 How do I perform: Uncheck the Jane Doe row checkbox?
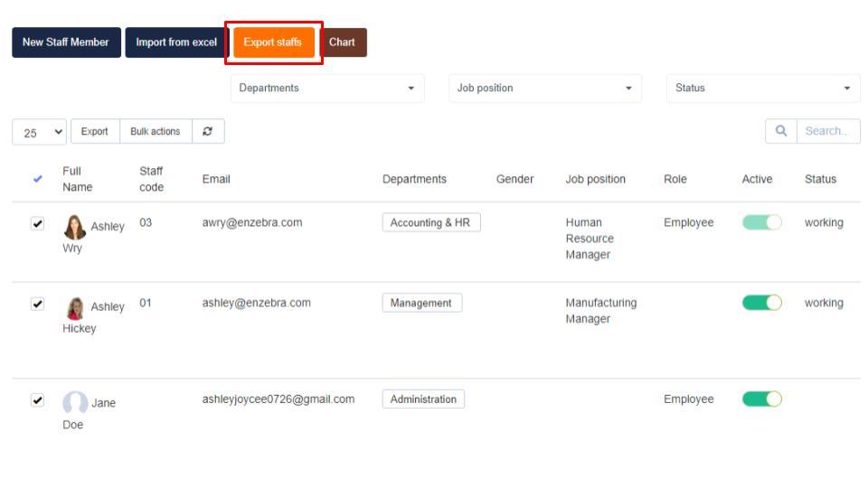(38, 400)
